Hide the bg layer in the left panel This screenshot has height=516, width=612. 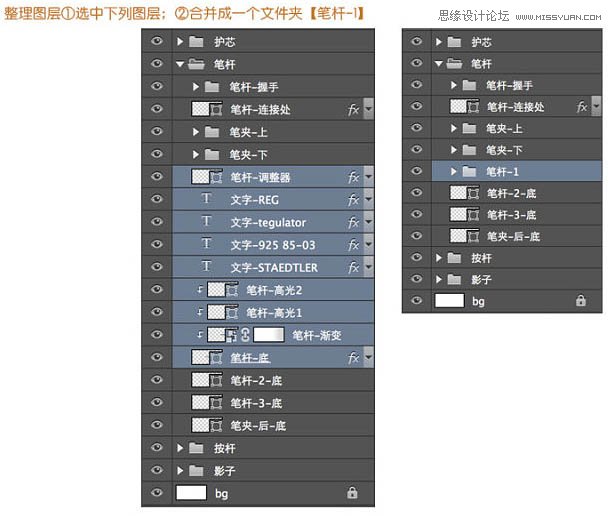157,493
